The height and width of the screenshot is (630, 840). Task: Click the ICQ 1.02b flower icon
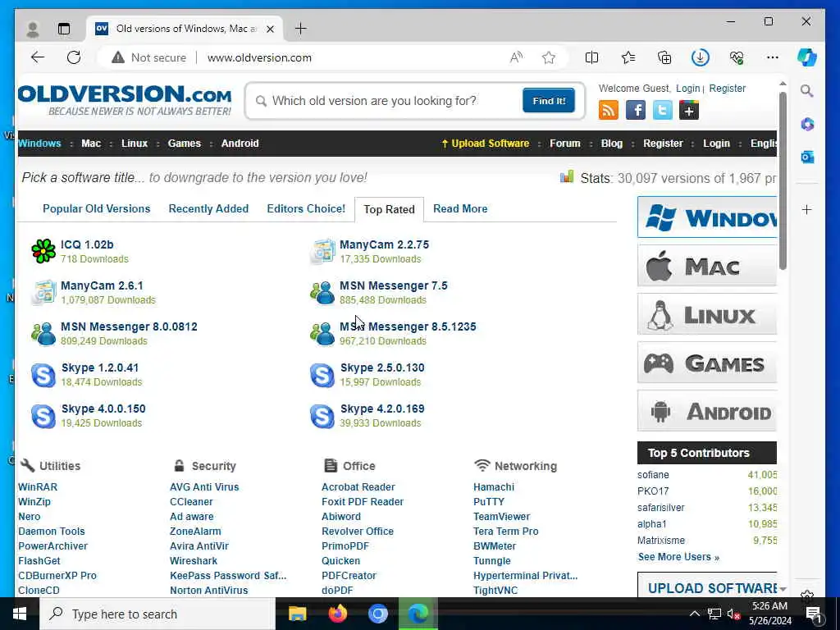click(43, 251)
